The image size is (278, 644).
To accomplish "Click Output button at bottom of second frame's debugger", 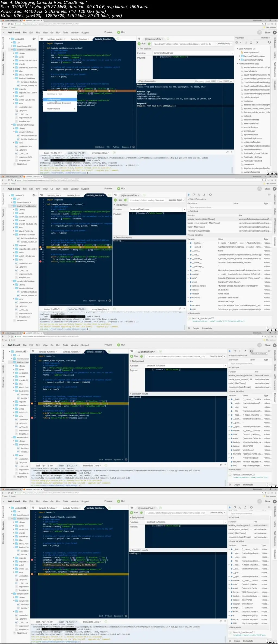I will pyautogui.click(x=196, y=328).
